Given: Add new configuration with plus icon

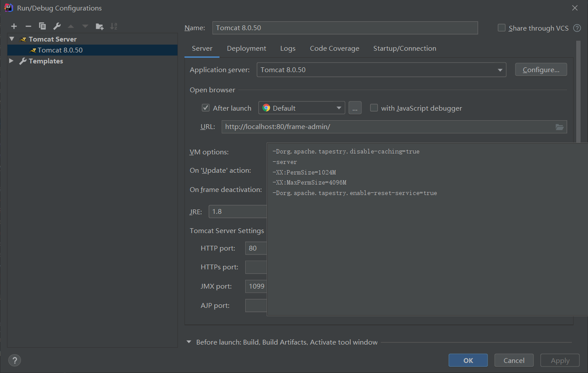Looking at the screenshot, I should pos(14,26).
